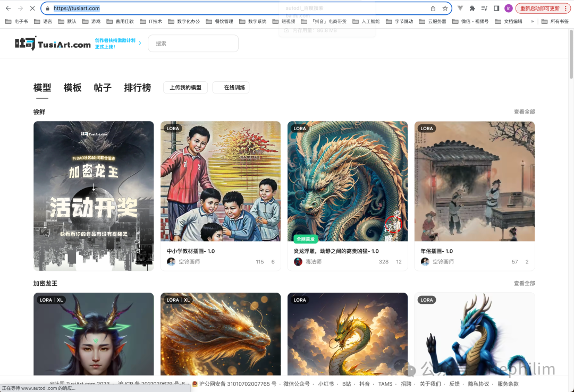Open the media control playlist icon
This screenshot has height=392, width=574.
(x=484, y=8)
